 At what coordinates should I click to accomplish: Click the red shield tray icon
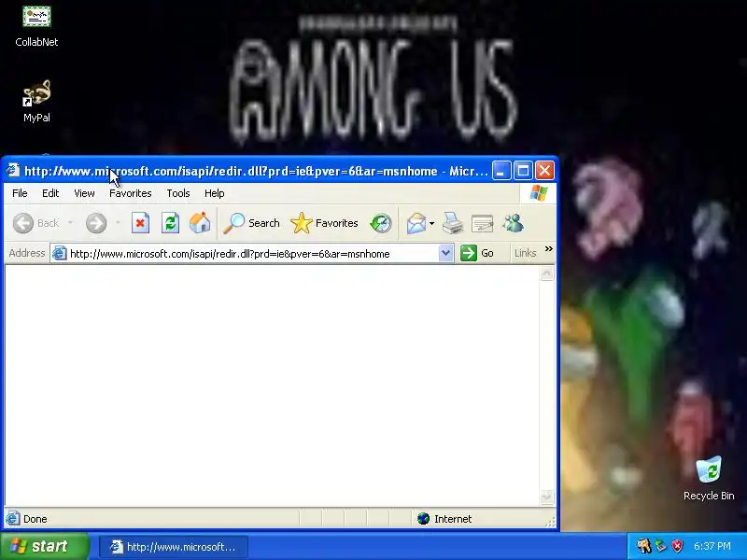677,546
